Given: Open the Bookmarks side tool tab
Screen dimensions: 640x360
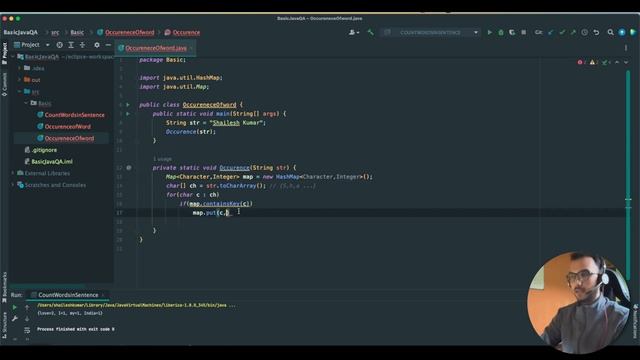Looking at the screenshot, I should (x=4, y=287).
